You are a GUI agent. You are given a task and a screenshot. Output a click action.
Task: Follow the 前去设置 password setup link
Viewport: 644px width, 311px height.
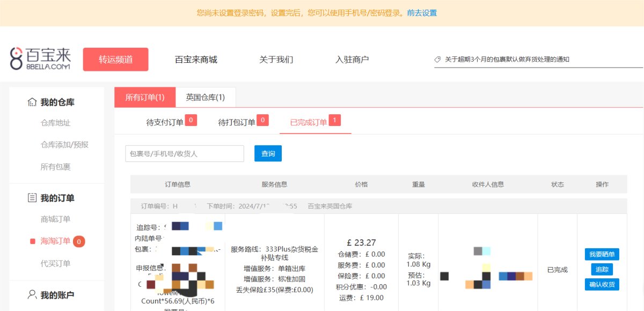[x=422, y=13]
